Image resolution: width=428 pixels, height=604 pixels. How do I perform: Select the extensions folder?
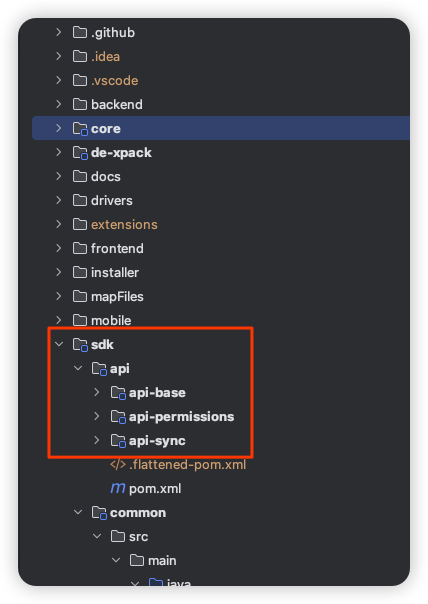coord(124,225)
